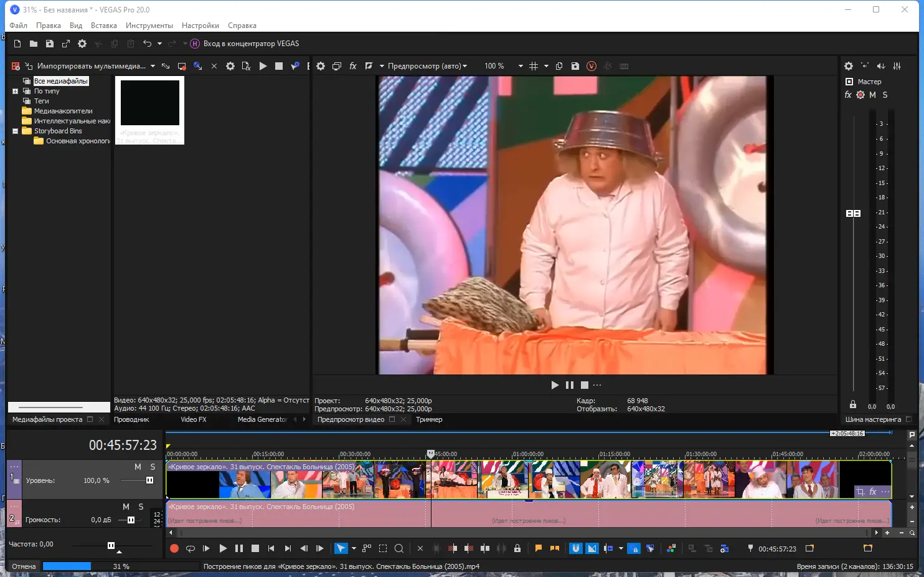
Task: Click the VEGAS Hub sign-in button
Action: click(x=245, y=44)
